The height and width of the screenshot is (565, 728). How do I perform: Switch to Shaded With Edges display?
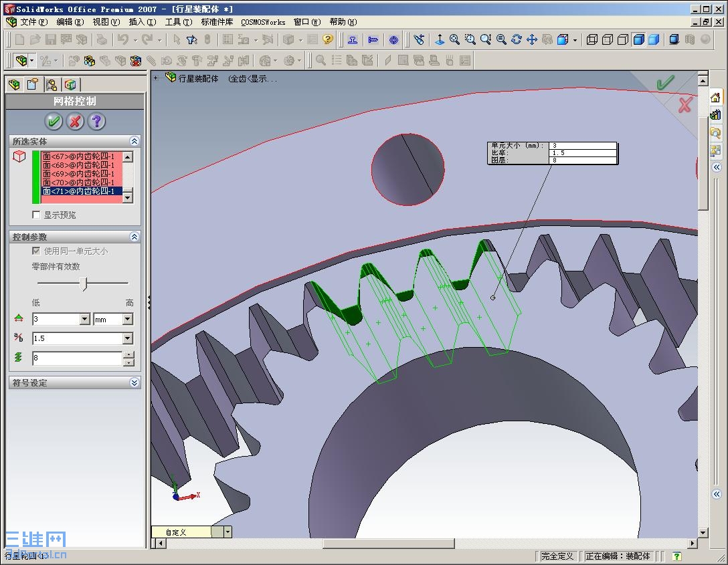tap(639, 40)
